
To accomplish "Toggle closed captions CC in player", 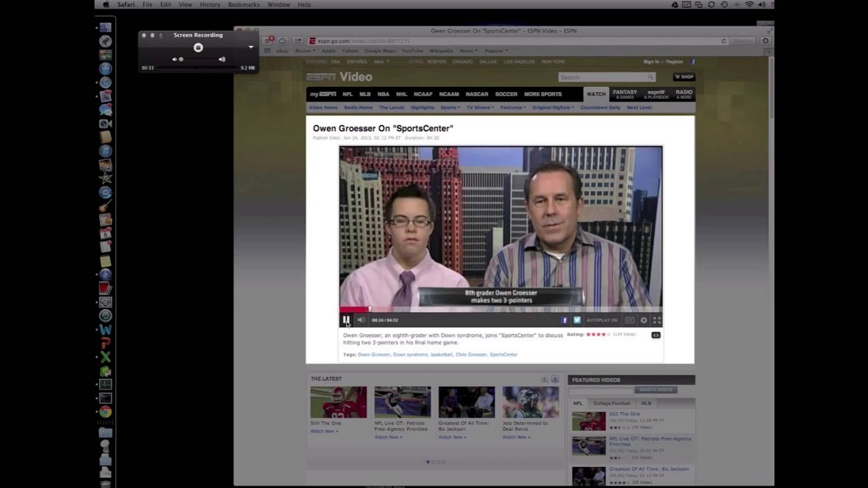I will tap(629, 320).
